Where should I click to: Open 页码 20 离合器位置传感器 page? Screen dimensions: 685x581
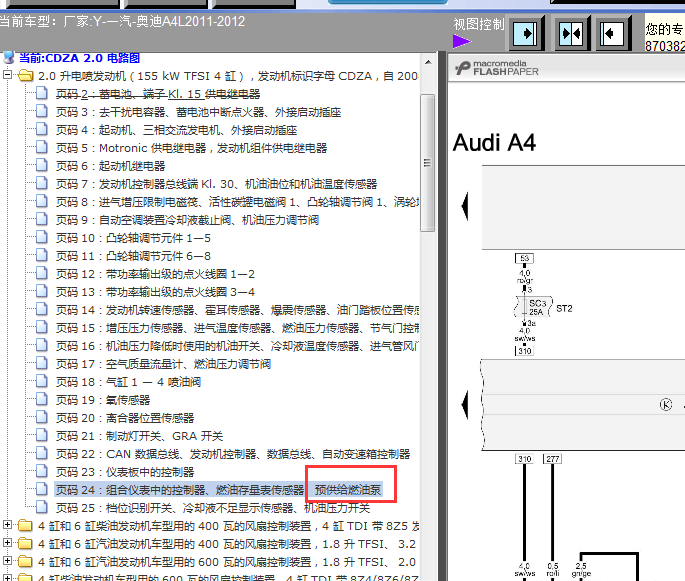125,418
